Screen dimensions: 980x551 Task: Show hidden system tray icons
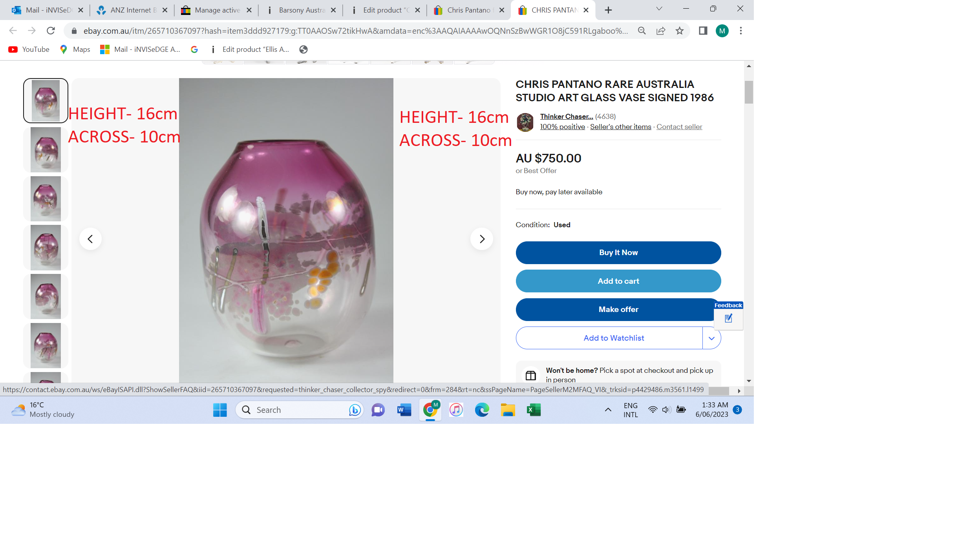click(608, 410)
